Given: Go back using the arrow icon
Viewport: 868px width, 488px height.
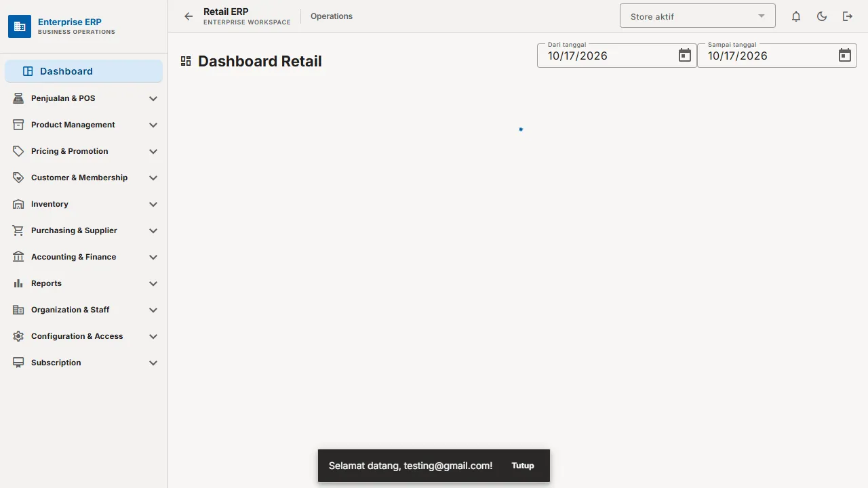Looking at the screenshot, I should pyautogui.click(x=189, y=16).
